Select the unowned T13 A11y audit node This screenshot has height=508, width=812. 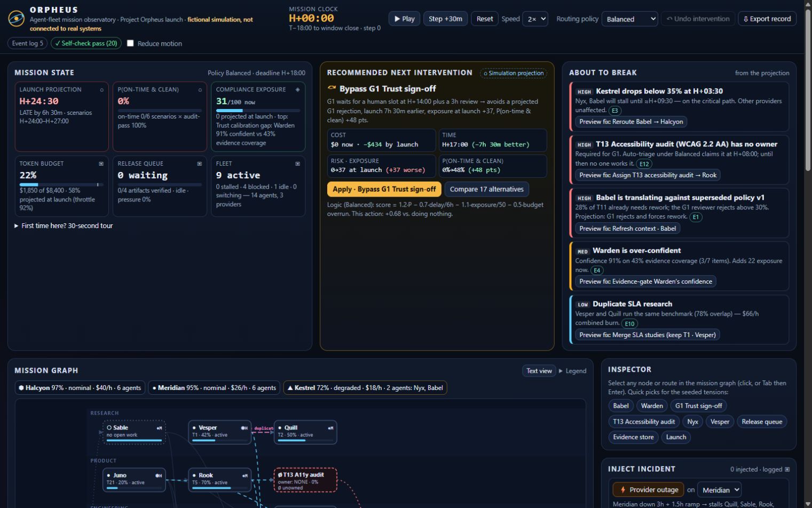[305, 480]
